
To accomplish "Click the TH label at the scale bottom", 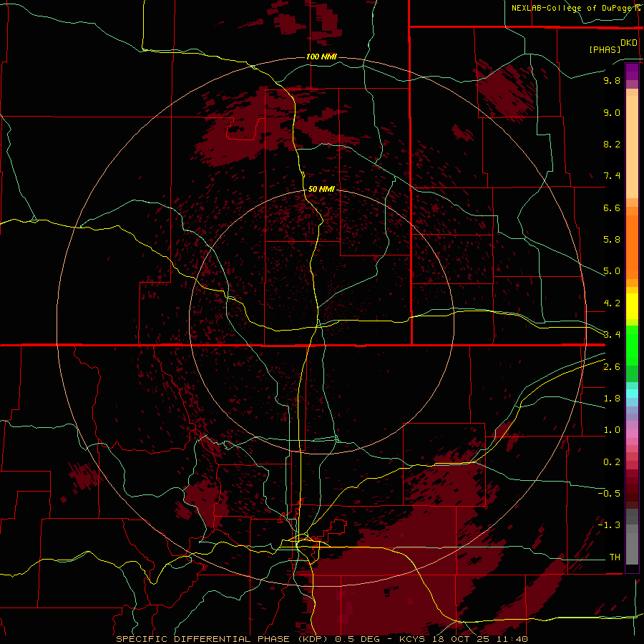I will click(615, 557).
